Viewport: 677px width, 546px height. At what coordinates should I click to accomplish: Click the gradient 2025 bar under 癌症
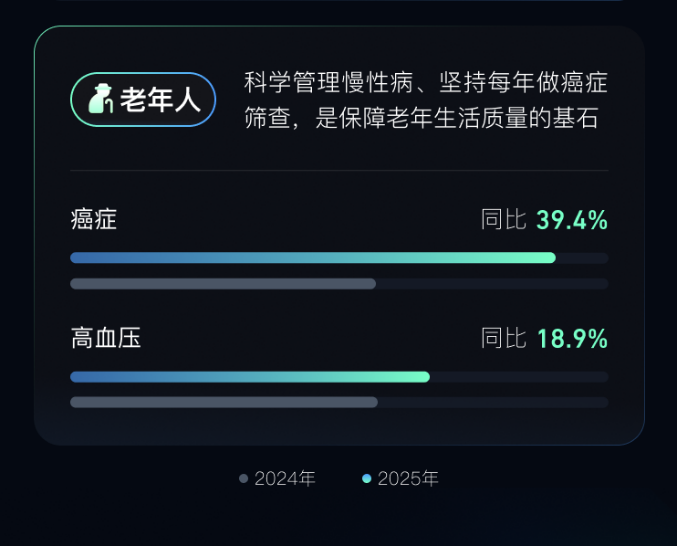(312, 258)
